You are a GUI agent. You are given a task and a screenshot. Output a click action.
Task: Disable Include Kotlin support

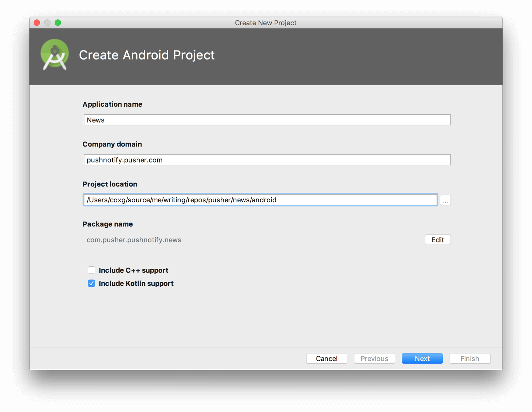(91, 283)
